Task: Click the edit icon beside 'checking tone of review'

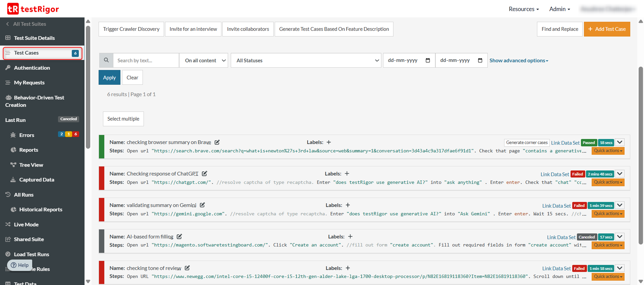Action: (x=187, y=268)
